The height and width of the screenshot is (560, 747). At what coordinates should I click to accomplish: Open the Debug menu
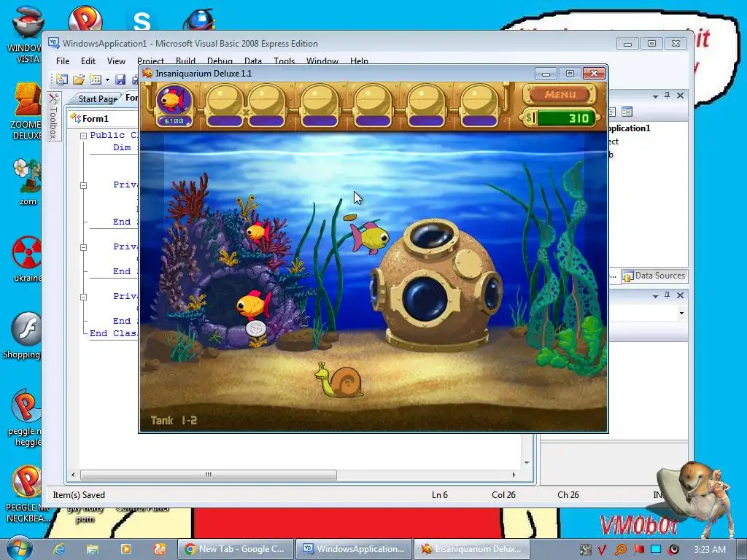(x=220, y=61)
